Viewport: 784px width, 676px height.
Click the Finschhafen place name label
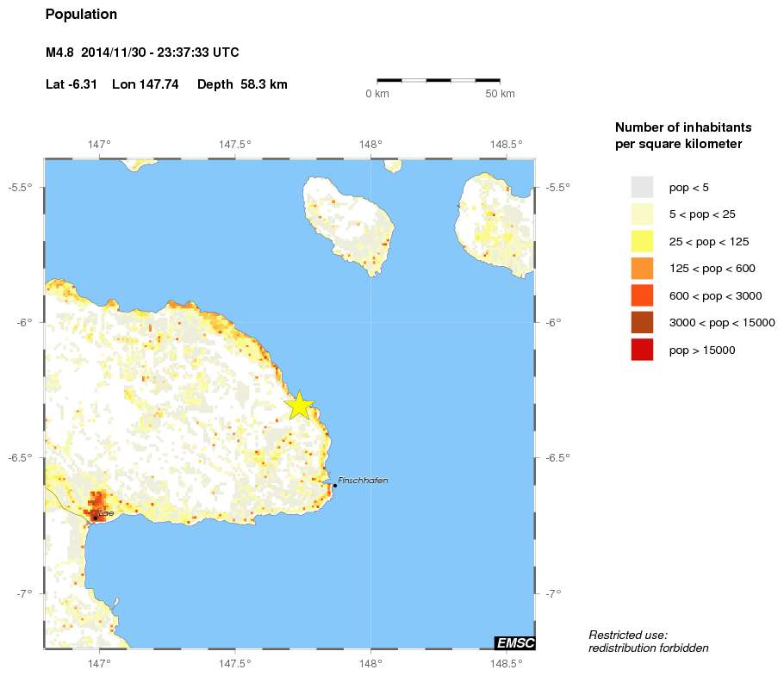point(363,480)
